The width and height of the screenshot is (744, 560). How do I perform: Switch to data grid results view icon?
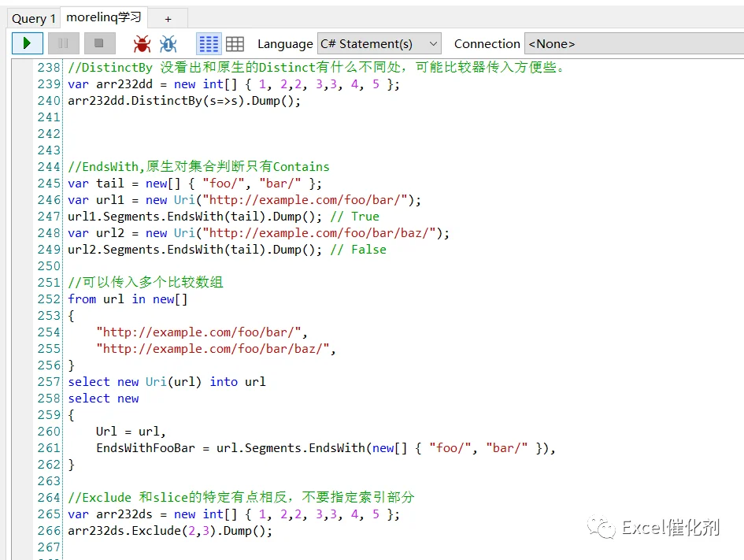pyautogui.click(x=235, y=43)
